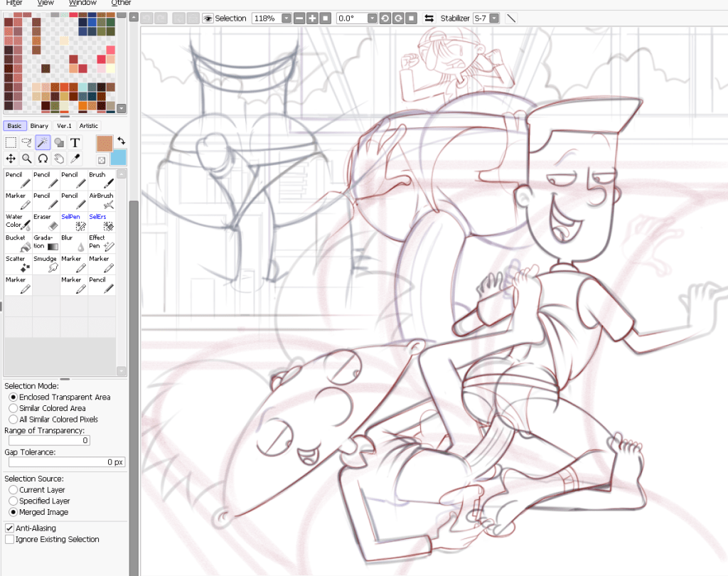Select the Magic Wand tool
The width and height of the screenshot is (728, 576).
click(43, 143)
